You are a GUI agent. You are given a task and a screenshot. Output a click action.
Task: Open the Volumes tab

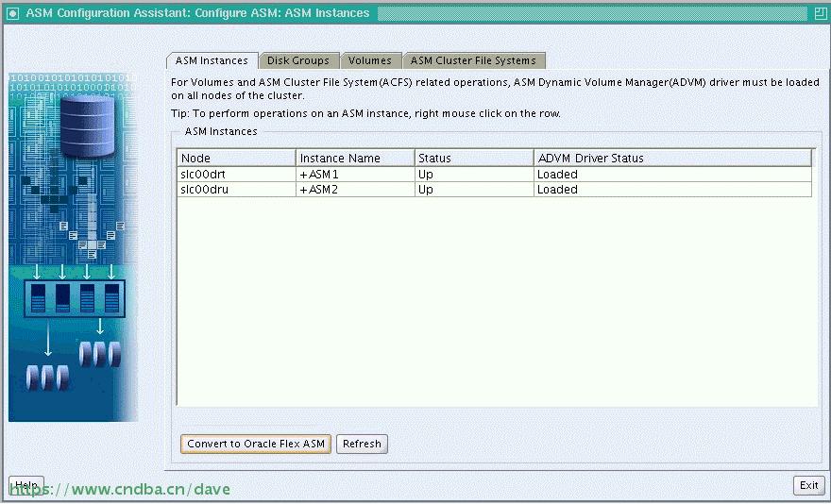pyautogui.click(x=370, y=60)
